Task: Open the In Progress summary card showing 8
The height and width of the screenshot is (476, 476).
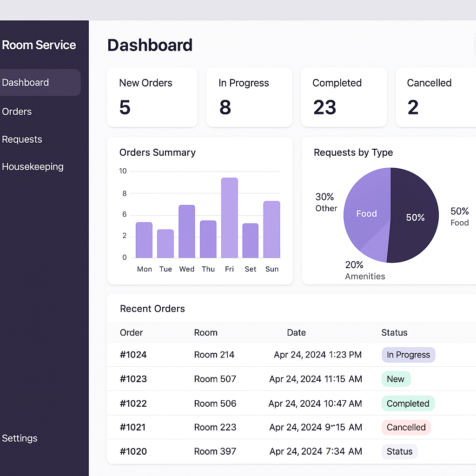Action: [249, 97]
